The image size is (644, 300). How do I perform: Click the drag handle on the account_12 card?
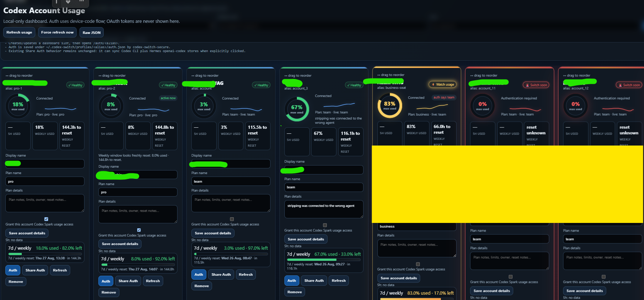(577, 76)
